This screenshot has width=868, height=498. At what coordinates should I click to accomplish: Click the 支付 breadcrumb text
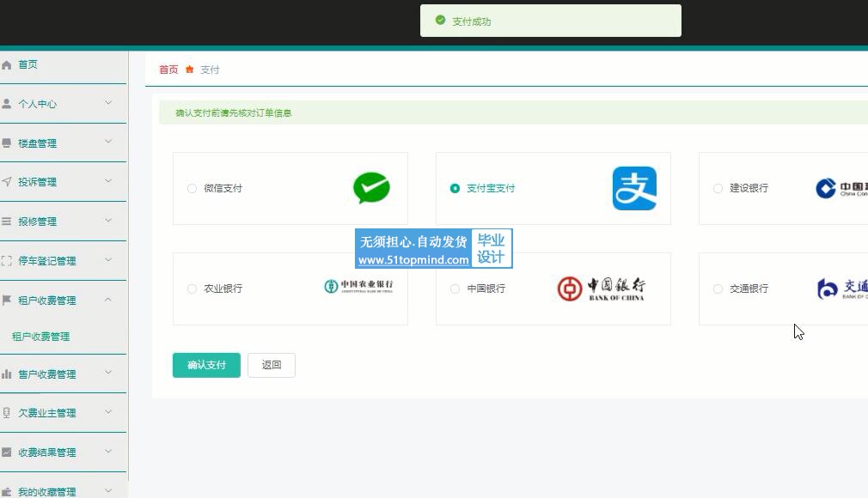coord(210,70)
